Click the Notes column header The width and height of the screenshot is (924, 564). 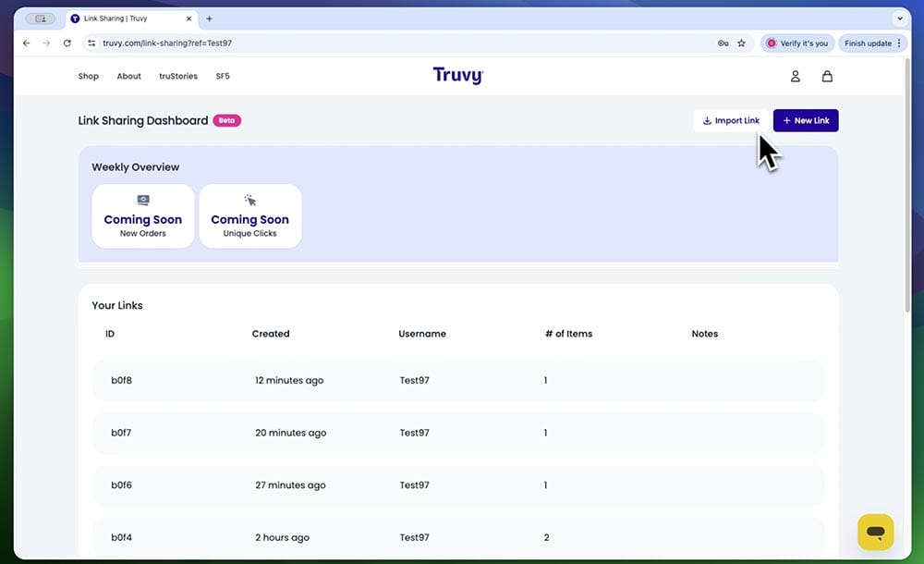705,334
